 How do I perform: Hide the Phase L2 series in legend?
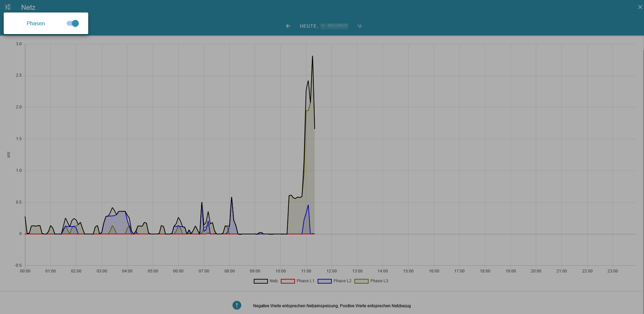(x=335, y=281)
